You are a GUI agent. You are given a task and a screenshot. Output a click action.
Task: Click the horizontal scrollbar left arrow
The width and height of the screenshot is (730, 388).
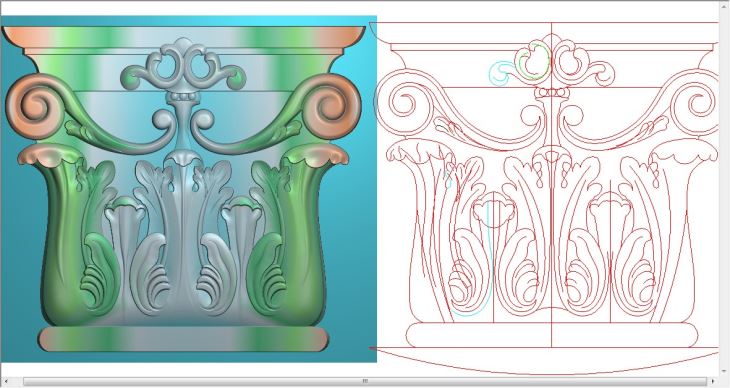click(x=7, y=381)
